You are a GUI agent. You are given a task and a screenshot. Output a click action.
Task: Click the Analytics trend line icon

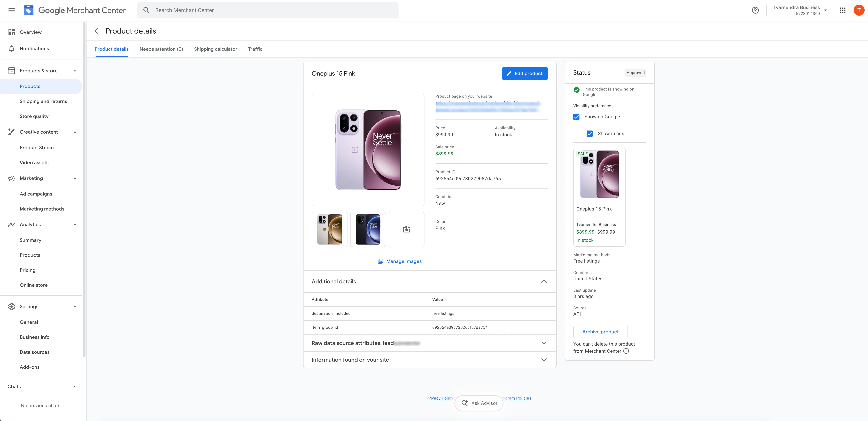(11, 224)
